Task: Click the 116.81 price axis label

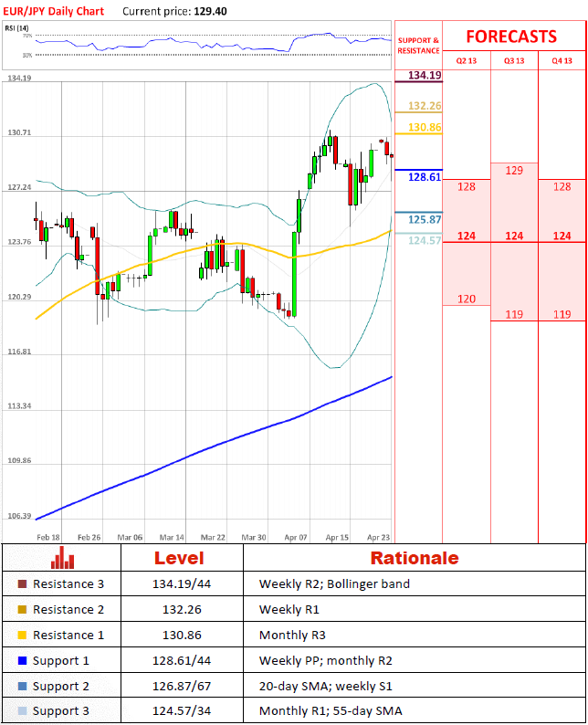Action: (19, 352)
